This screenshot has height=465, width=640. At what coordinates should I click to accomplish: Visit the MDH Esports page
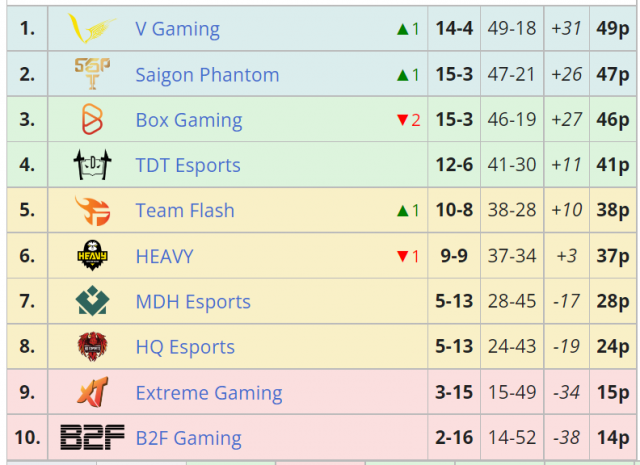(x=193, y=302)
